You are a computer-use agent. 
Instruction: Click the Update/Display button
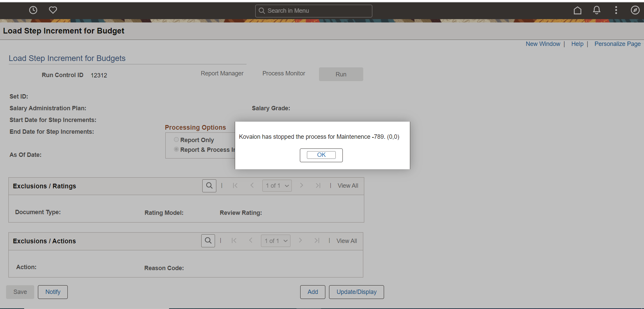[x=356, y=292]
